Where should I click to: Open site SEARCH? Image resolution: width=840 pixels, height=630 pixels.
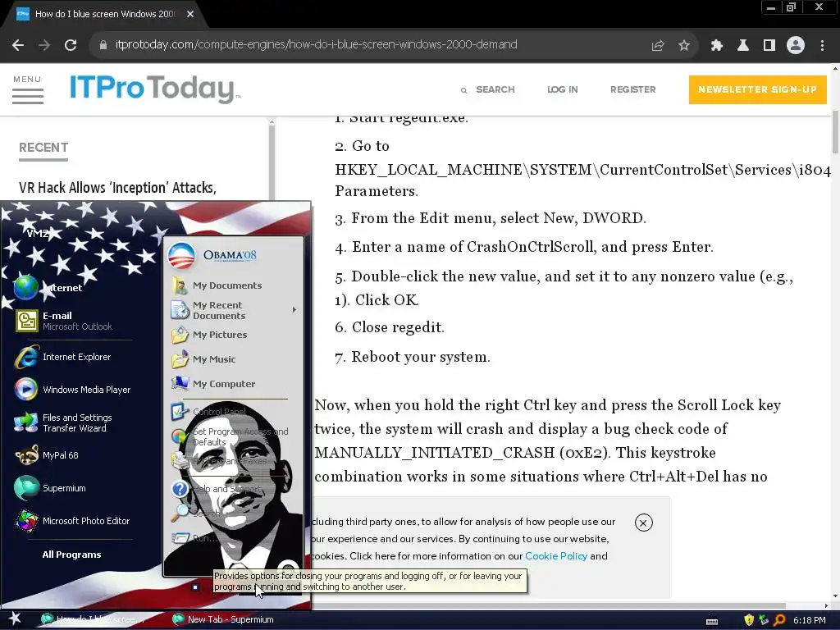click(488, 89)
